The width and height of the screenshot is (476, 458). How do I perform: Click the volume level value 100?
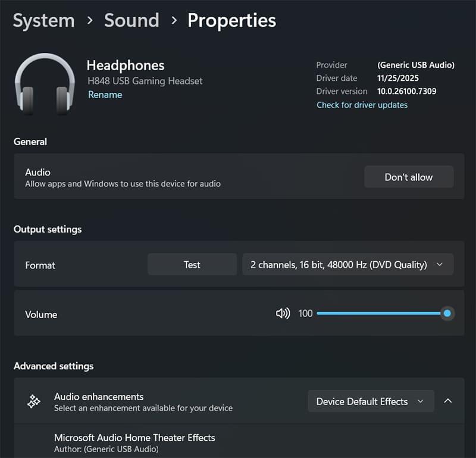click(305, 313)
